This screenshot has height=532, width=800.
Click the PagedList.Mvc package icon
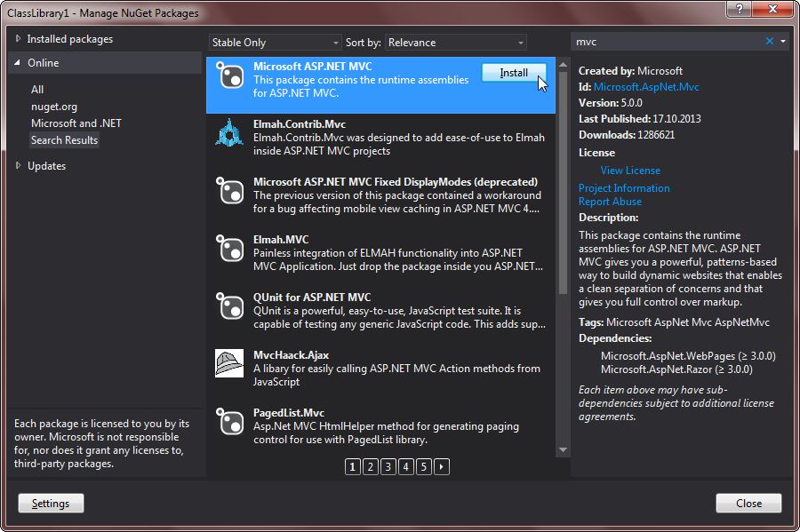(229, 421)
